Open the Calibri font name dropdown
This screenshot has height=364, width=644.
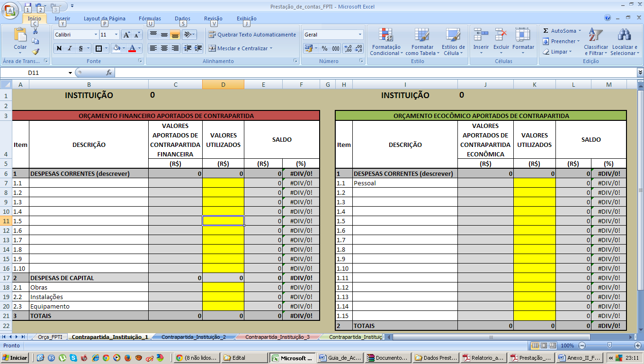[x=96, y=35]
